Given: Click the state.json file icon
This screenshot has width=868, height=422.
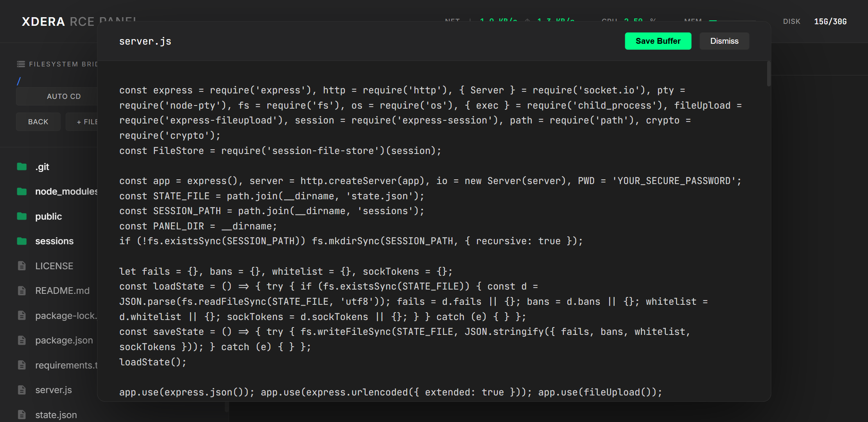Looking at the screenshot, I should [x=22, y=415].
